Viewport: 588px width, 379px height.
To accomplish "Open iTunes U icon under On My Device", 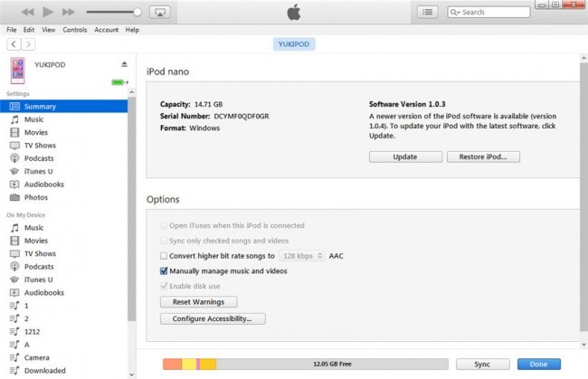I will click(x=14, y=280).
